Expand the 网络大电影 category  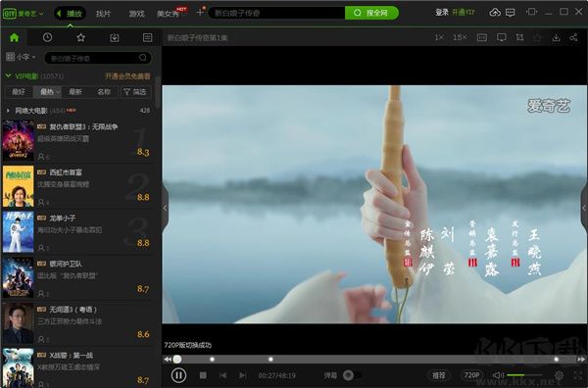pos(8,111)
